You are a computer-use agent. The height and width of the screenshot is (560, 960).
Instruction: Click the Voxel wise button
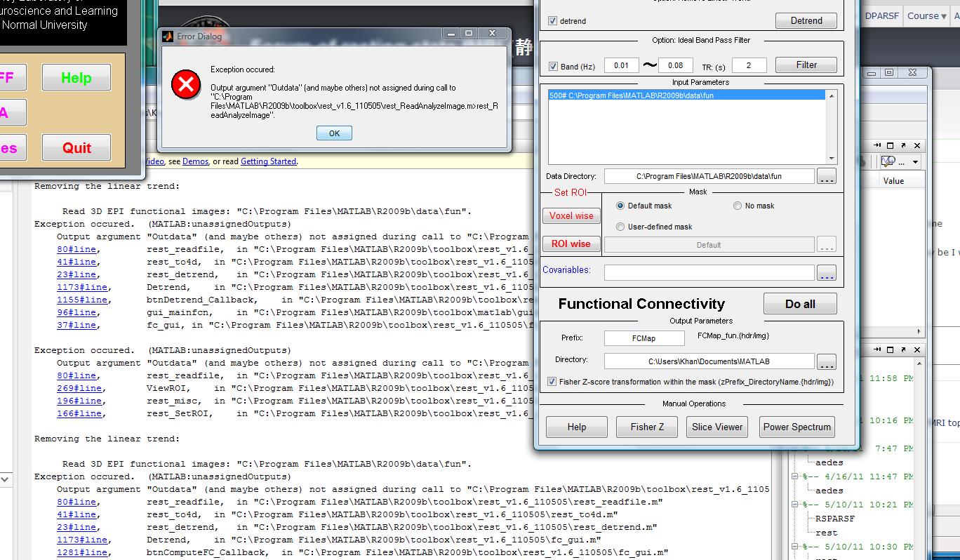coord(571,216)
